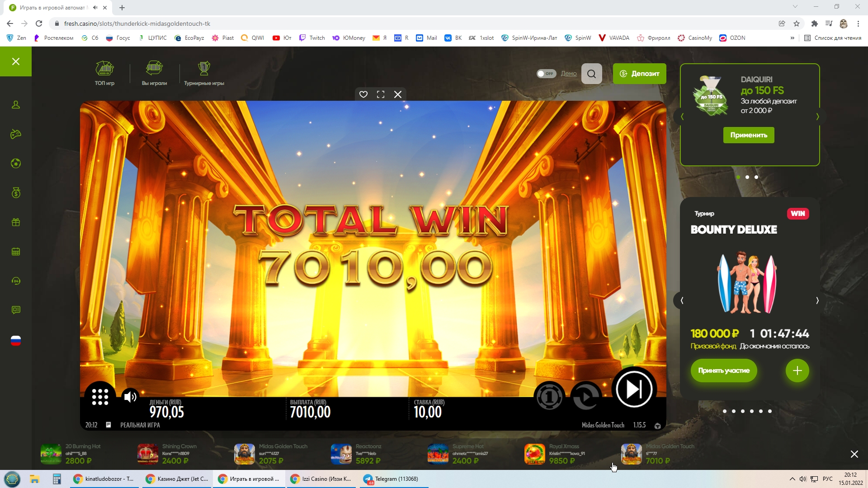Screen dimensions: 868x488
Task: Open the slot menu dots grid
Action: [x=100, y=397]
